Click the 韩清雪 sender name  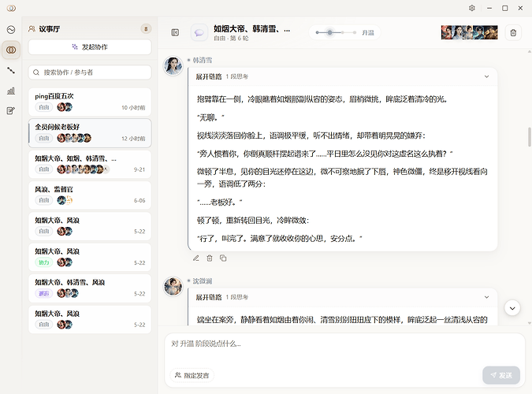point(203,60)
